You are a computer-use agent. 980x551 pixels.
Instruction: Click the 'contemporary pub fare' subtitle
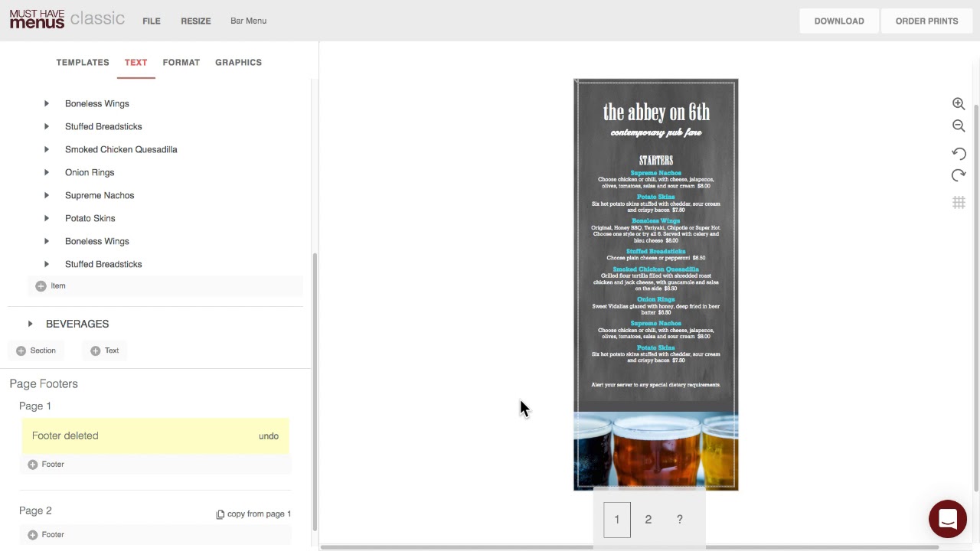tap(656, 133)
